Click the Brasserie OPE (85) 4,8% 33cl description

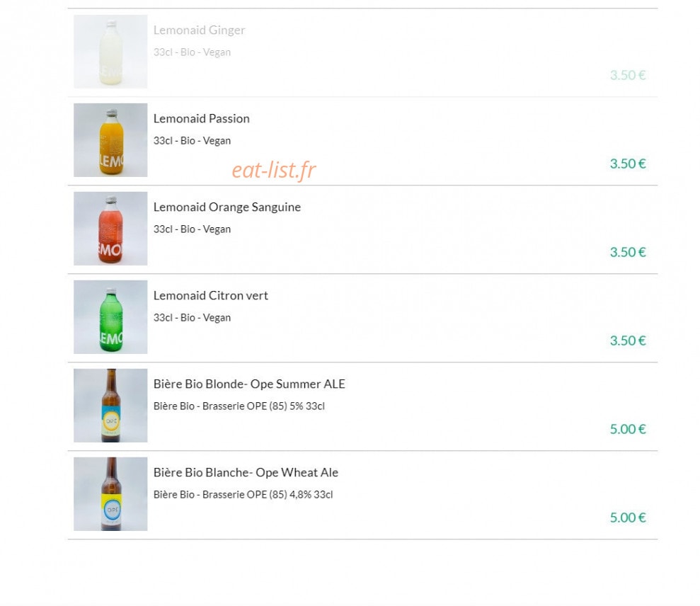pyautogui.click(x=243, y=494)
